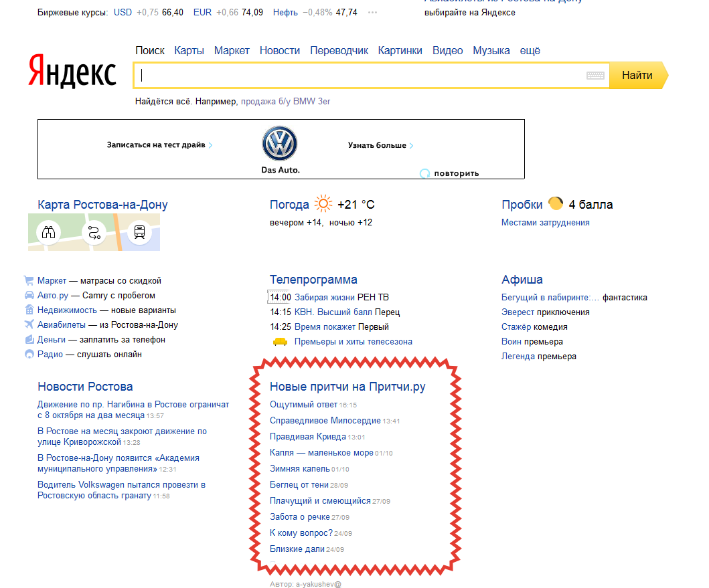The width and height of the screenshot is (709, 588).
Task: Click the building icon beside Недвижимость
Action: click(29, 310)
